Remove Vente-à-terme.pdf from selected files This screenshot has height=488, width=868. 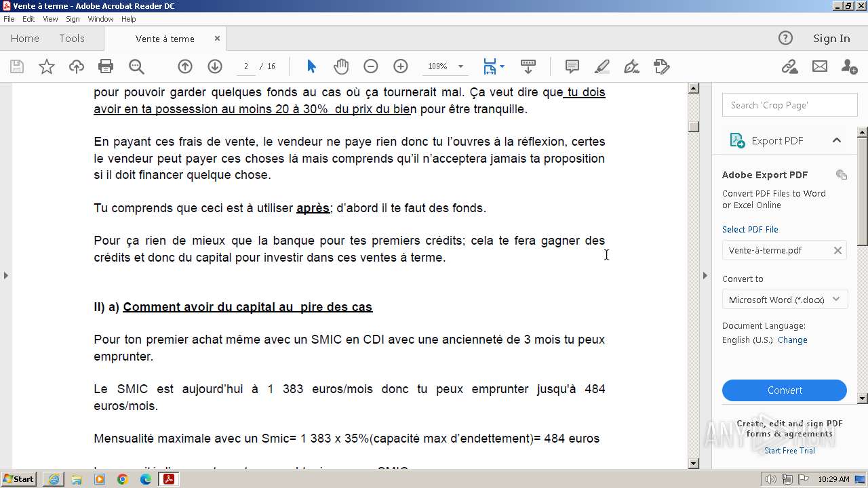(837, 250)
